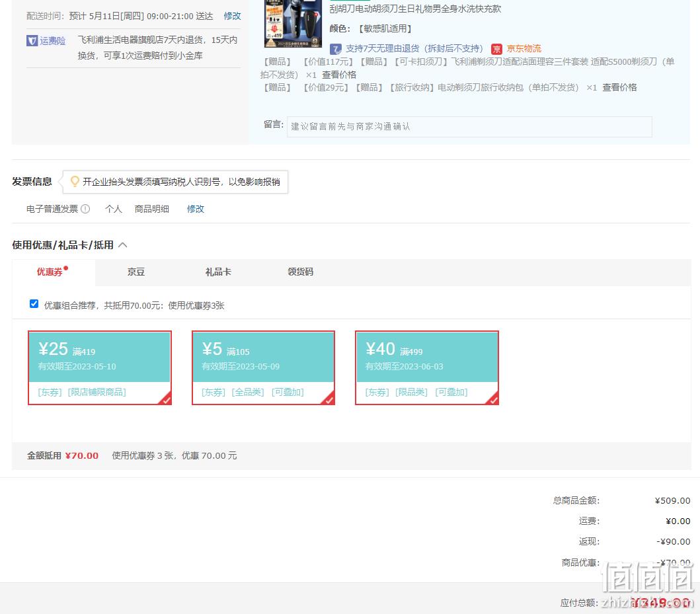Click the 总商品金额 ¥509.00 value
This screenshot has height=614, width=700.
(x=672, y=501)
